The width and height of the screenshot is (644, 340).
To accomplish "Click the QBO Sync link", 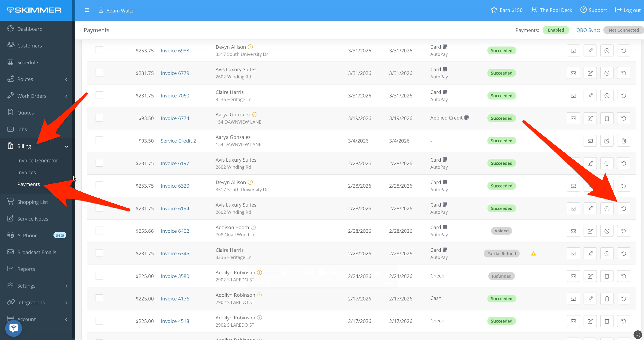I will point(588,30).
